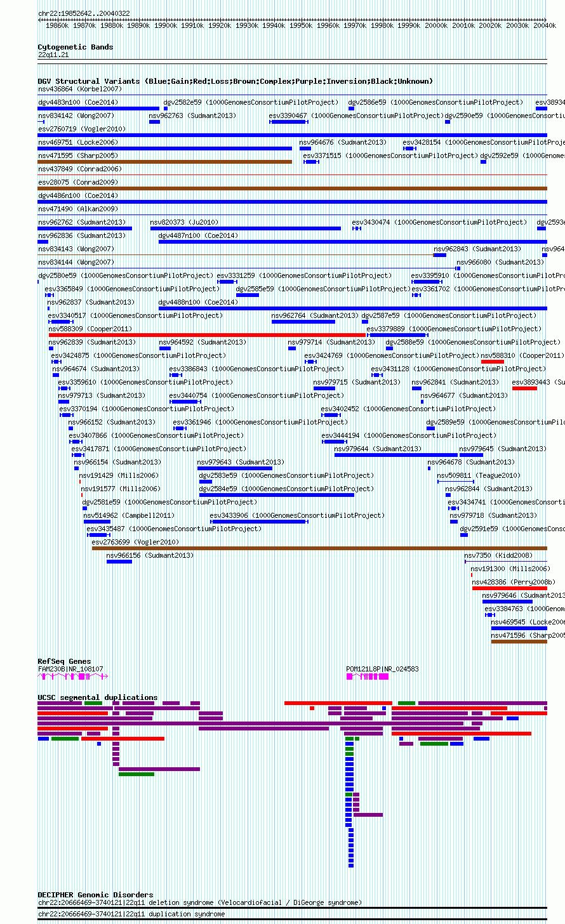Open the RefSeq Genes track title
Viewport: 565px width, 924px height.
pyautogui.click(x=64, y=661)
